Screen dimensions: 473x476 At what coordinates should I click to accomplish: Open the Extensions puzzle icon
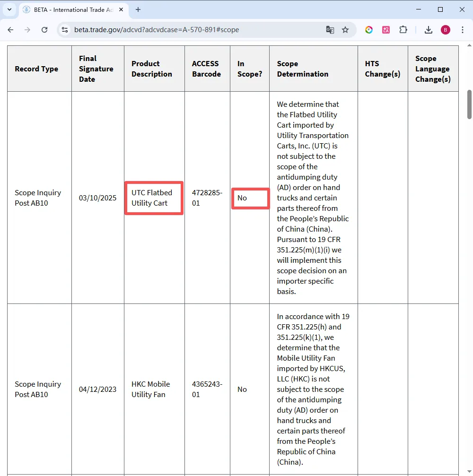[x=403, y=30]
